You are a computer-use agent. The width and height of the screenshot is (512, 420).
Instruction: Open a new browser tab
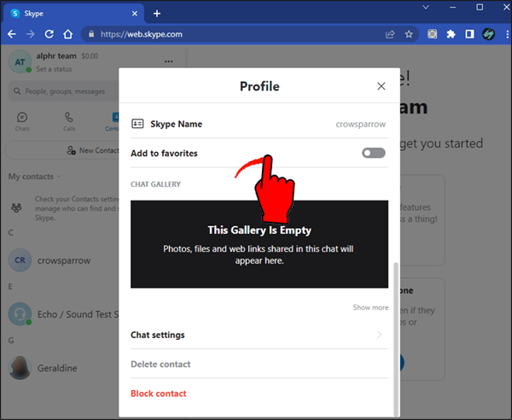click(x=157, y=14)
